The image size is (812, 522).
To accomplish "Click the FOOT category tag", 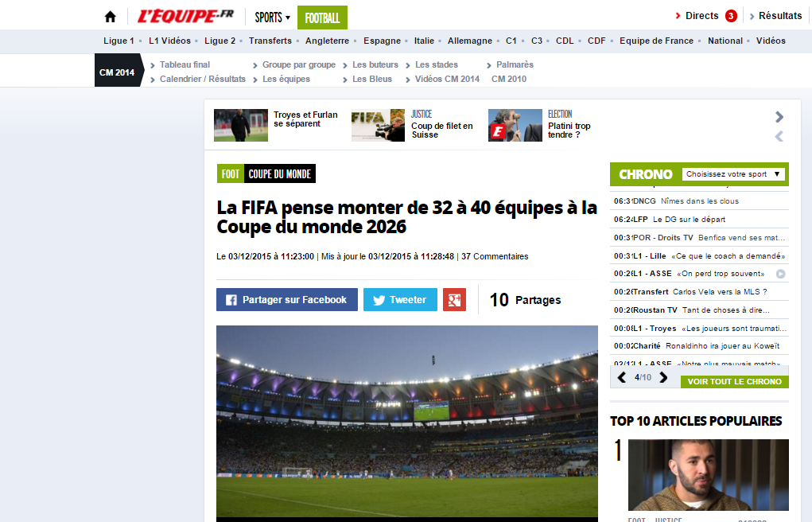I will click(231, 174).
